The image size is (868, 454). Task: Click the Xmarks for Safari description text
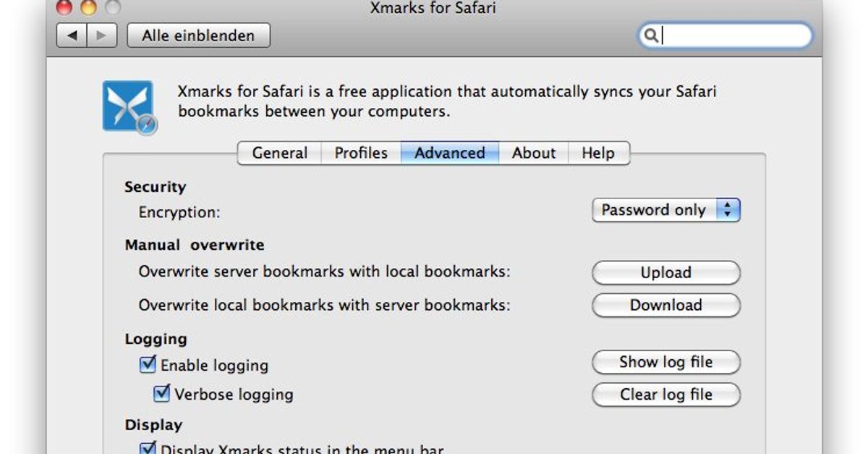[447, 102]
